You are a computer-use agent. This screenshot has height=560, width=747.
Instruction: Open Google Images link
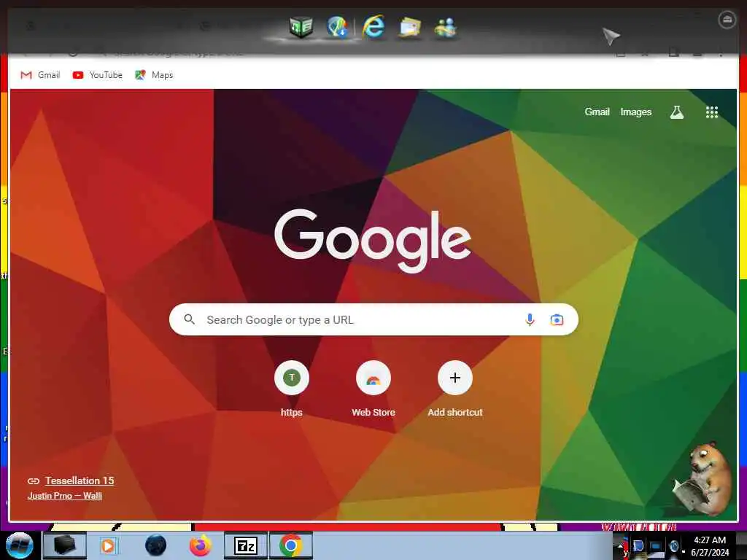(635, 112)
